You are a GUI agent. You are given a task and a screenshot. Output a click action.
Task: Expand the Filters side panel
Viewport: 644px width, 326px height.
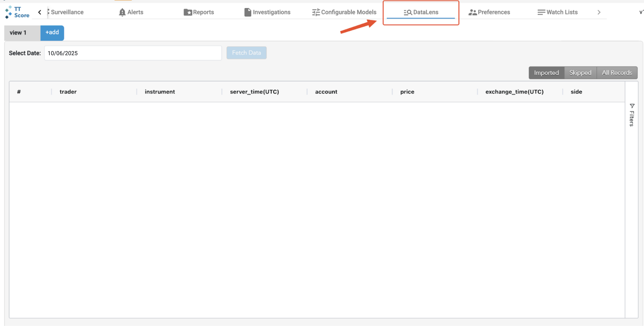coord(632,115)
